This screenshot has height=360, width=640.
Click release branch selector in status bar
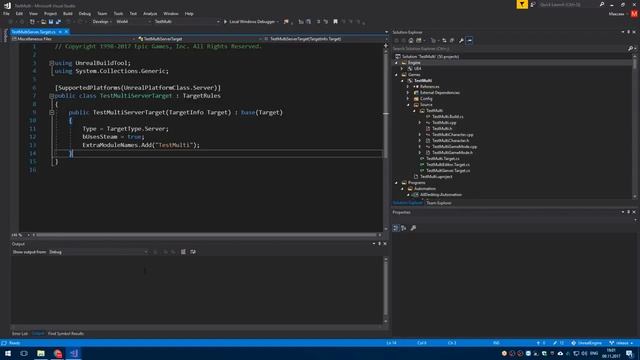click(x=621, y=343)
